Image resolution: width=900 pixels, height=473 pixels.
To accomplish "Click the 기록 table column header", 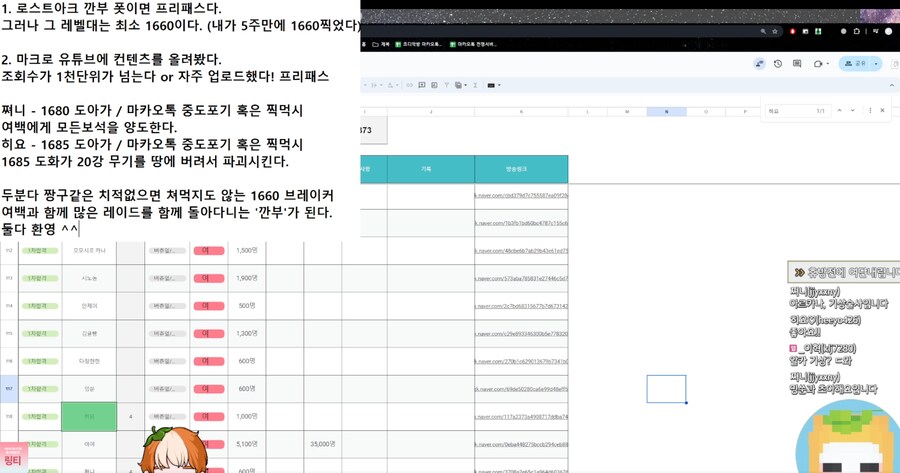I will 430,169.
